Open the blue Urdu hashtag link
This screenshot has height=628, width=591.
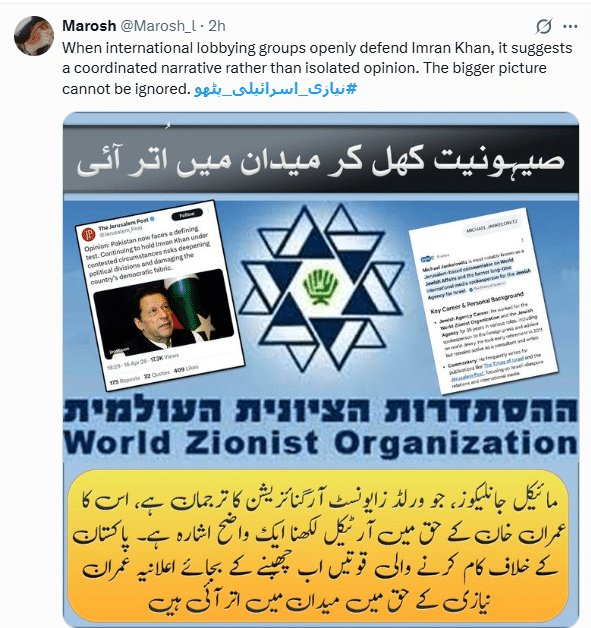275,89
